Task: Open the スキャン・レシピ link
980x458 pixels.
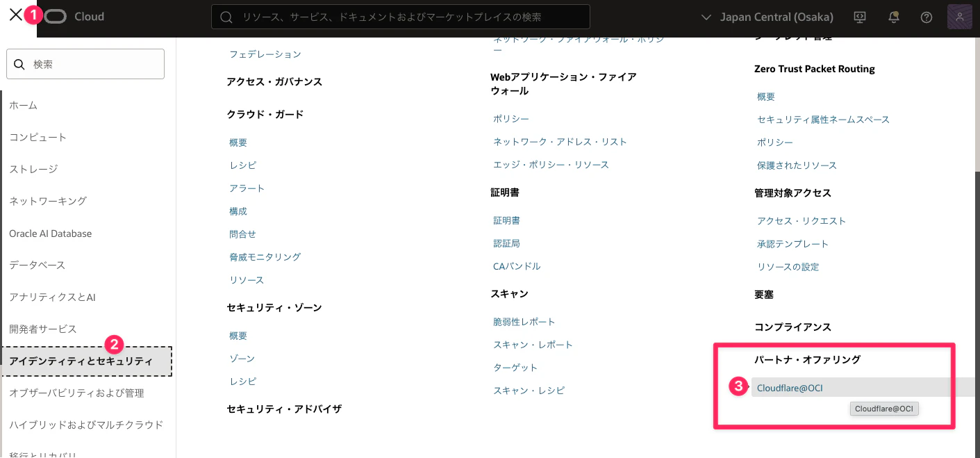Action: click(529, 391)
